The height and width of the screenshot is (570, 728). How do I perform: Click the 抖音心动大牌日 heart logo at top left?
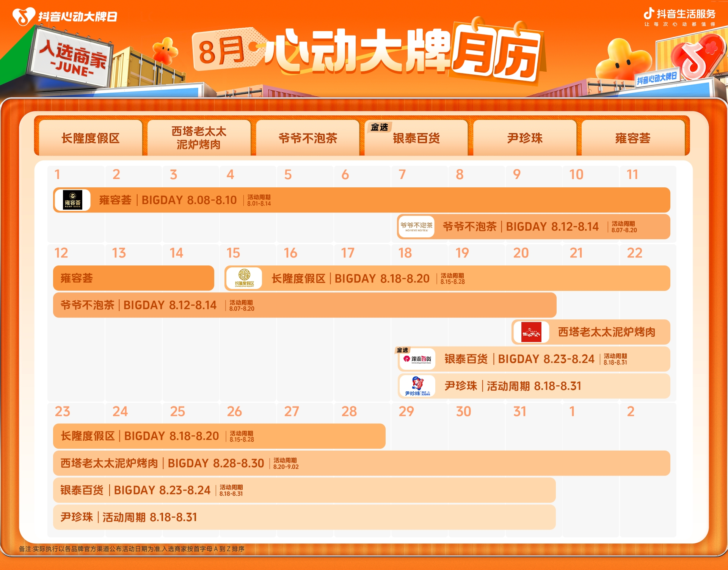click(24, 16)
